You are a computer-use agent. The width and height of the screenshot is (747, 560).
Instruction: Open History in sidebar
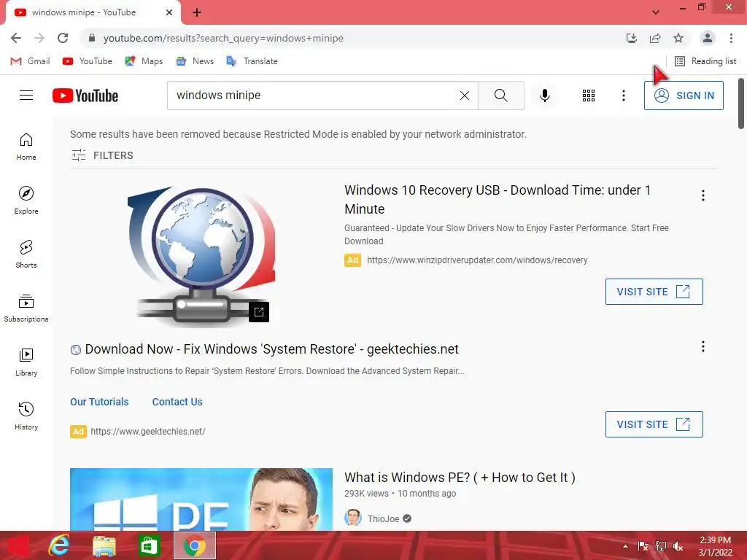[26, 416]
